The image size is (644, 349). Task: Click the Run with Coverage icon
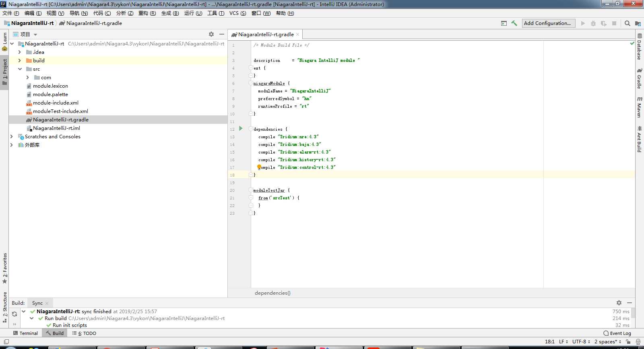coord(604,23)
